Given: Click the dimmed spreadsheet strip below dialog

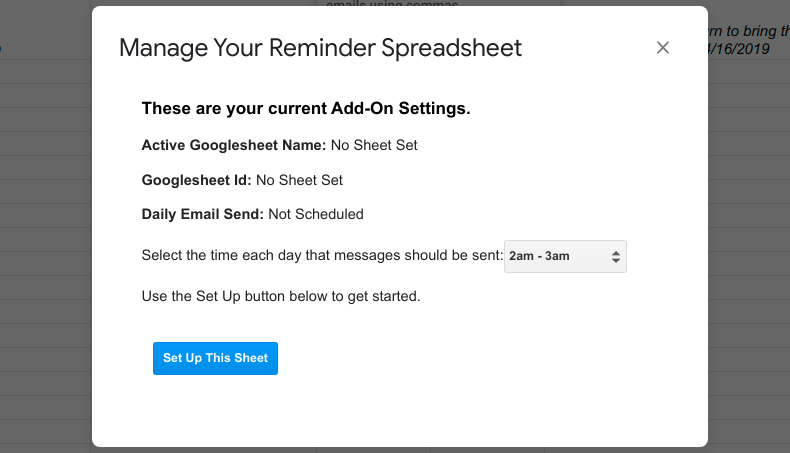Looking at the screenshot, I should click(400, 449).
